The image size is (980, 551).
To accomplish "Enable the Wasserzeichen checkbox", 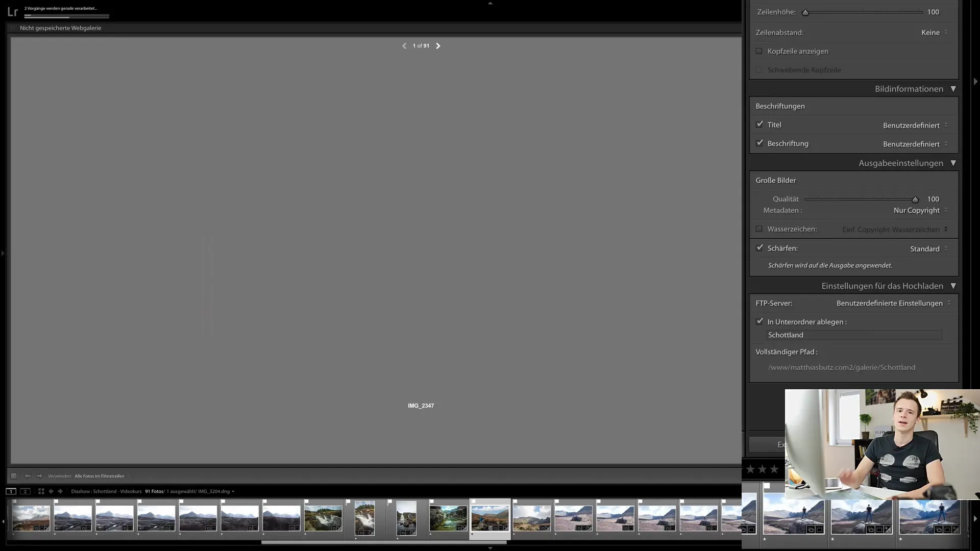I will (x=759, y=229).
